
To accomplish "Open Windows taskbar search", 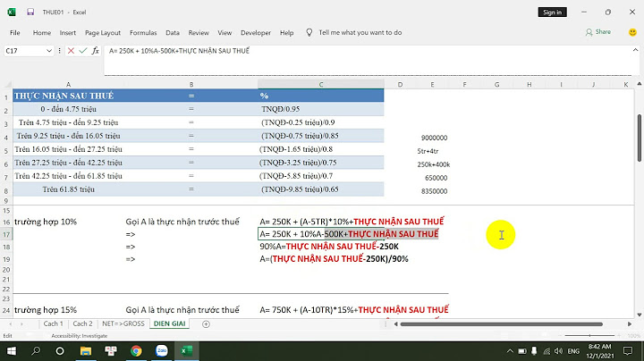I will click(x=36, y=351).
